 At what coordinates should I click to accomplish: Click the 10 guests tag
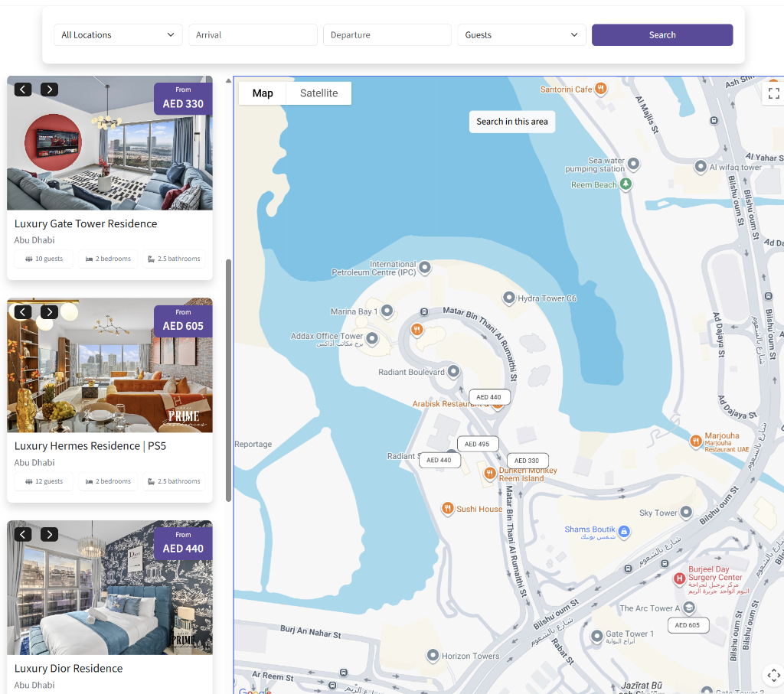click(x=44, y=259)
